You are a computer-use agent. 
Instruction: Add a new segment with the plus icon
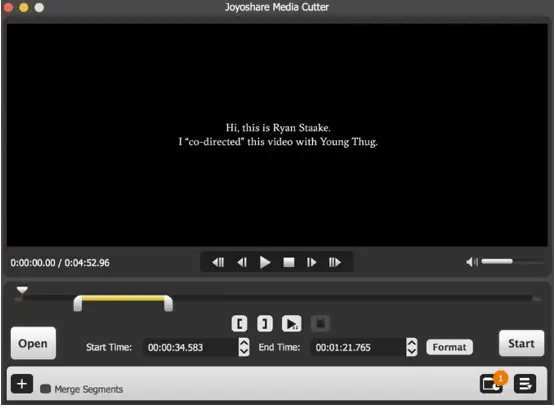pos(22,384)
